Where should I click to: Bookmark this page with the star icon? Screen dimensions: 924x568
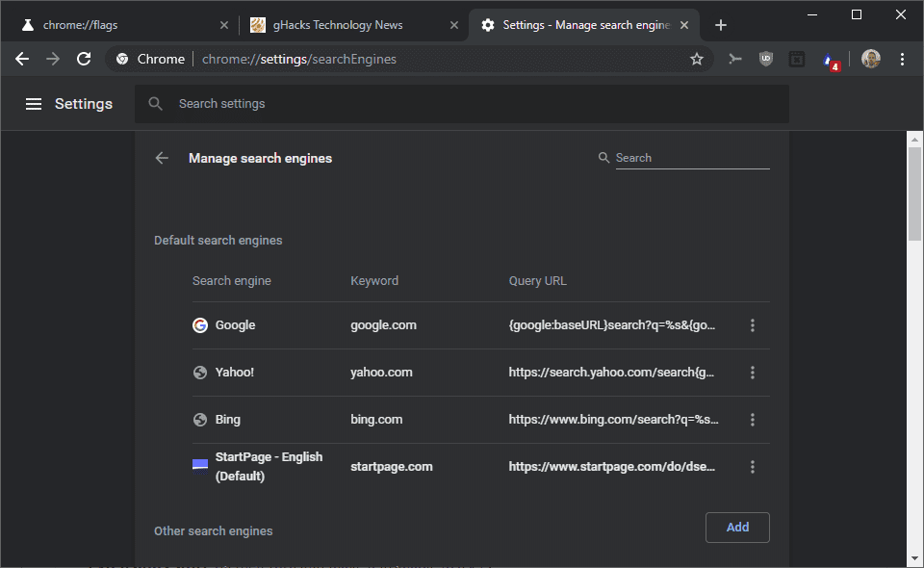pos(697,59)
